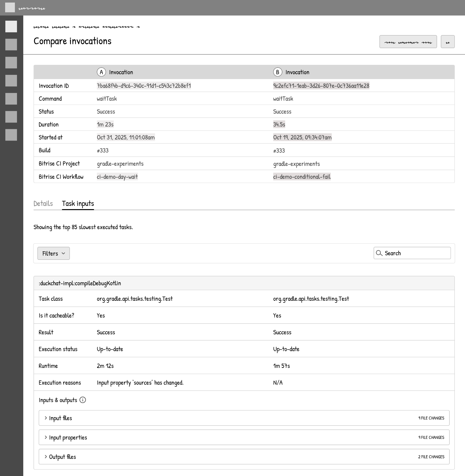Image resolution: width=465 pixels, height=476 pixels.
Task: Switch to the Details tab
Action: click(x=43, y=203)
